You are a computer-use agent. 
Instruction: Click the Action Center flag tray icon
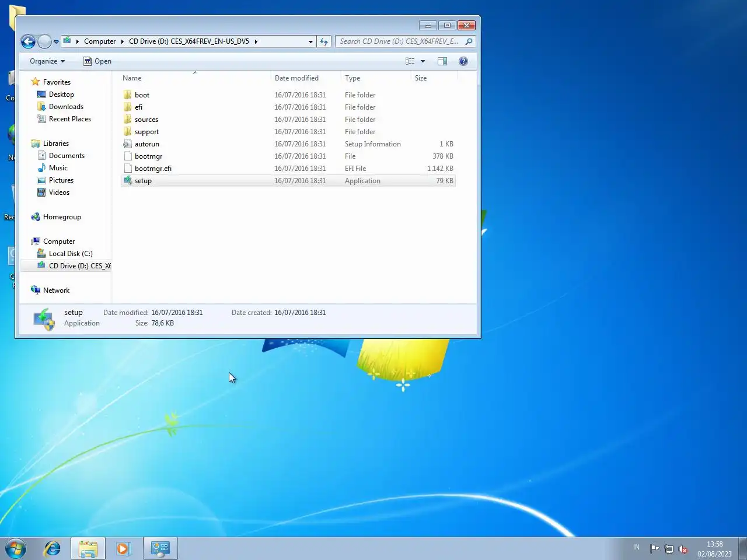coord(654,549)
